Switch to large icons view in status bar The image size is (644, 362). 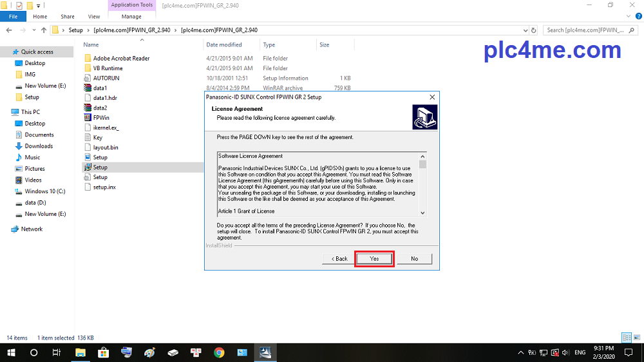[636, 338]
